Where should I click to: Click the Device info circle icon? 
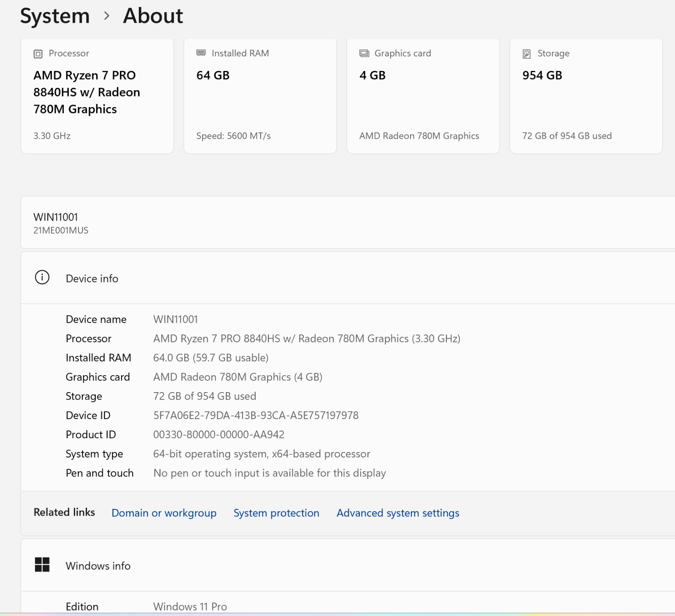(42, 277)
